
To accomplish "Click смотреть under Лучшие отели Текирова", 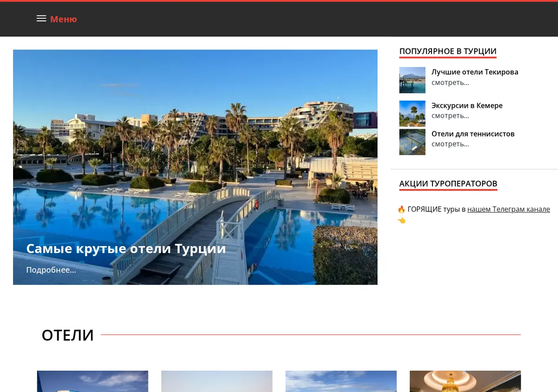I will click(450, 83).
